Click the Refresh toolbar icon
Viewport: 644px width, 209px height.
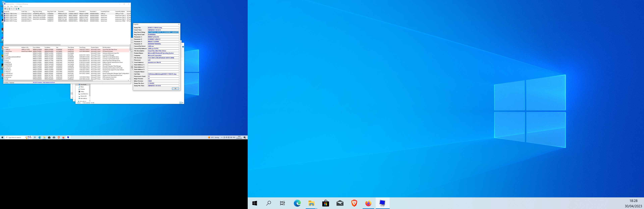point(10,9)
